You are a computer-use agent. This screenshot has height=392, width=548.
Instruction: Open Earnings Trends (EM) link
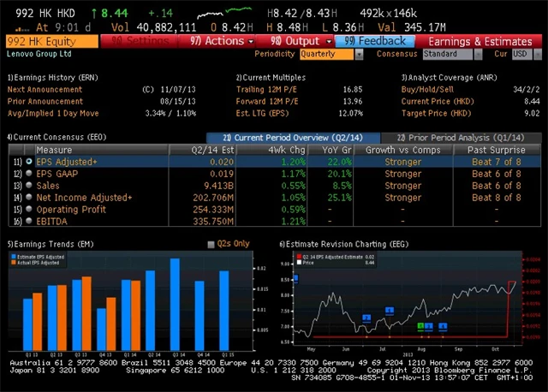[51, 244]
